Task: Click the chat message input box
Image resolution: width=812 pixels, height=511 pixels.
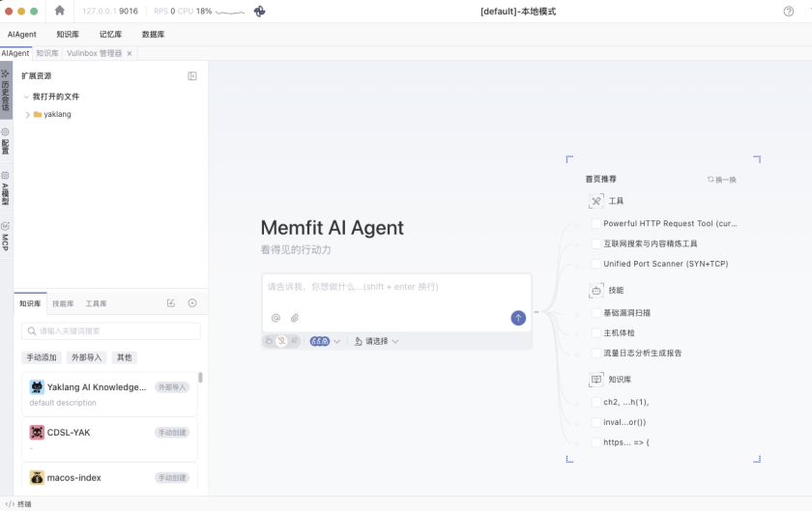Action: click(396, 287)
